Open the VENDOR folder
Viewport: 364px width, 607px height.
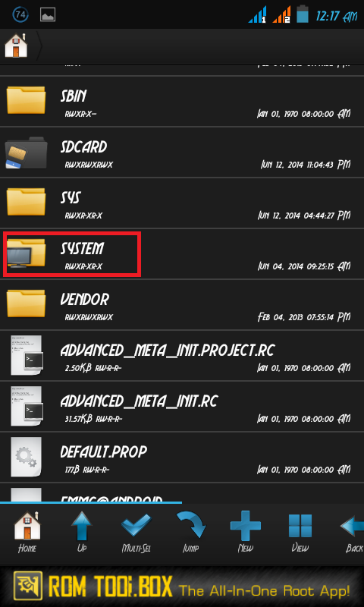pos(182,305)
